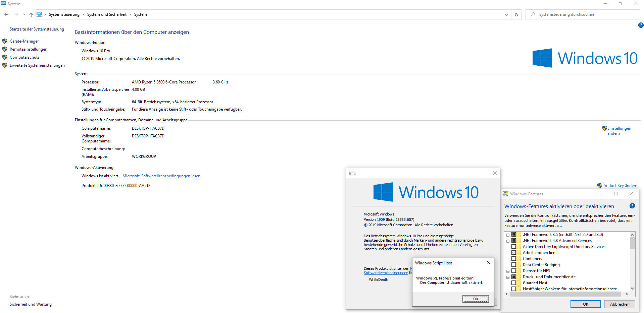
Task: Click OK in Windows-Features dialog
Action: pyautogui.click(x=586, y=304)
